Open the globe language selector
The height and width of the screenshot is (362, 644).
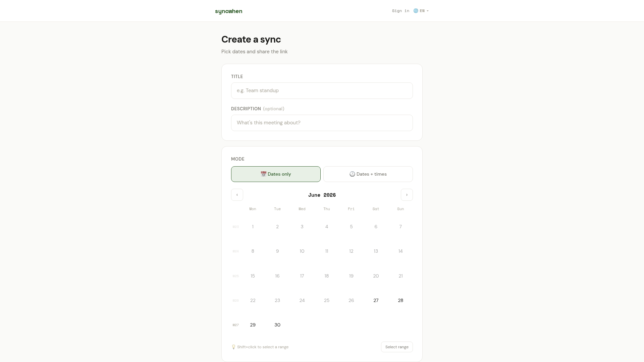tap(421, 11)
